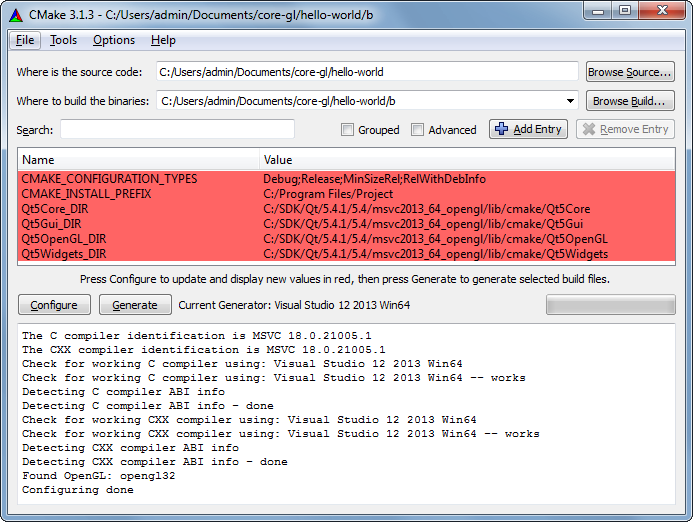This screenshot has width=693, height=522.
Task: Click the source code path field
Action: coord(367,72)
